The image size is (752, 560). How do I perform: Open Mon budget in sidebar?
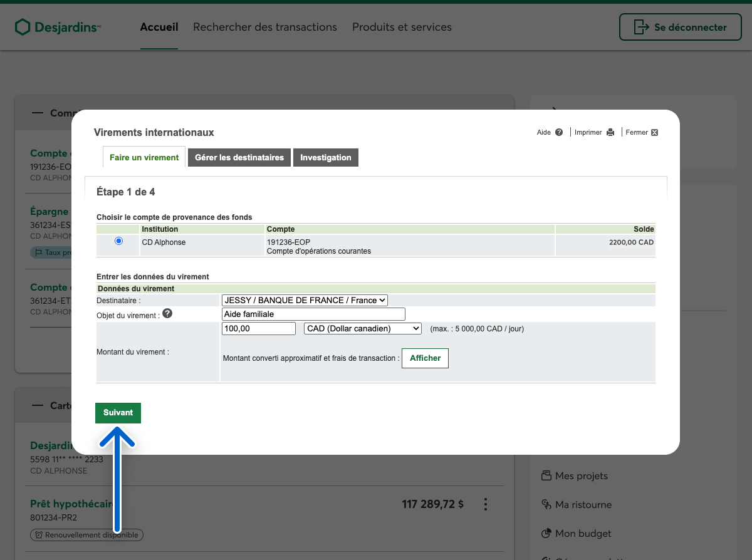point(583,534)
